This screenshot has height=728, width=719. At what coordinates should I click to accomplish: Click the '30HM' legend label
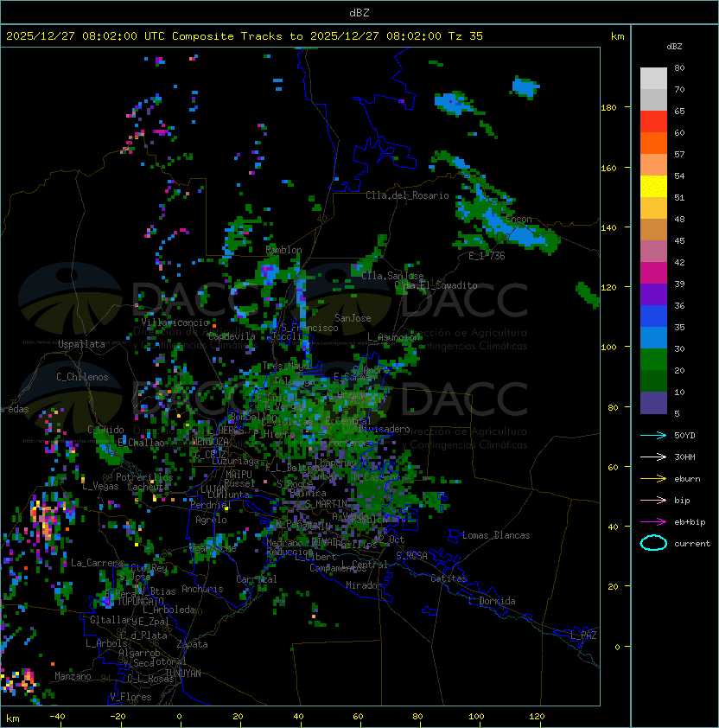(684, 457)
